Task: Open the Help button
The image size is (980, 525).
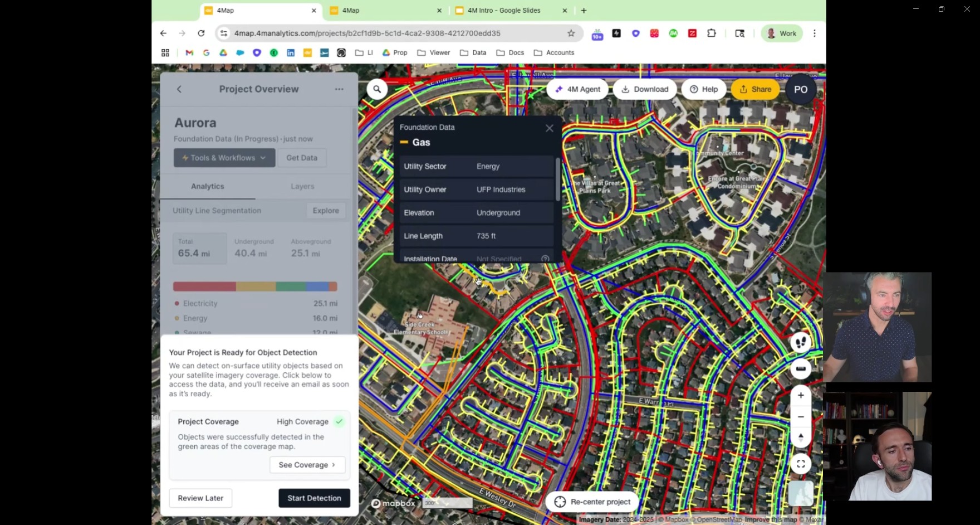Action: tap(704, 89)
